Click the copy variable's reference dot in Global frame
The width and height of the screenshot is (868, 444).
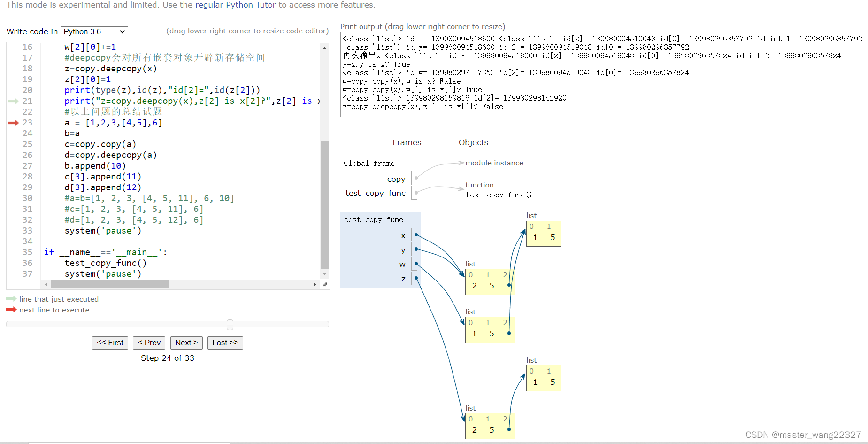click(x=415, y=178)
